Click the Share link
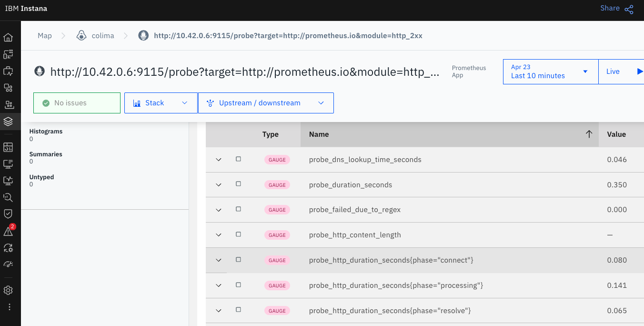Image resolution: width=644 pixels, height=326 pixels. (x=610, y=8)
